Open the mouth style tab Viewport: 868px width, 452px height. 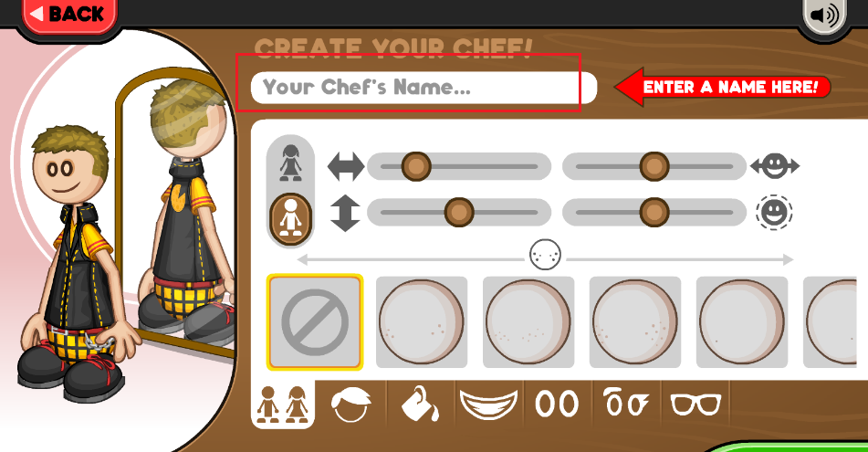point(488,405)
